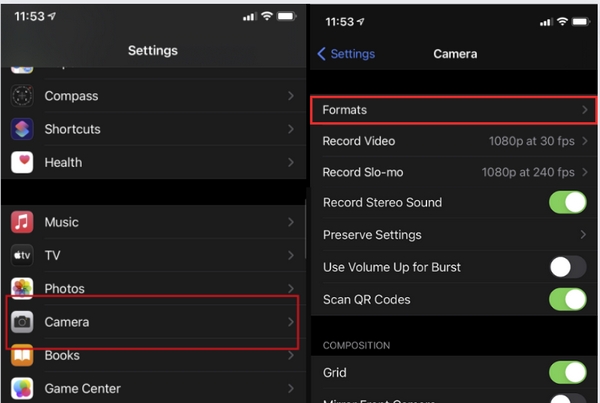Tap the Shortcuts app icon
This screenshot has height=403, width=600.
[22, 129]
